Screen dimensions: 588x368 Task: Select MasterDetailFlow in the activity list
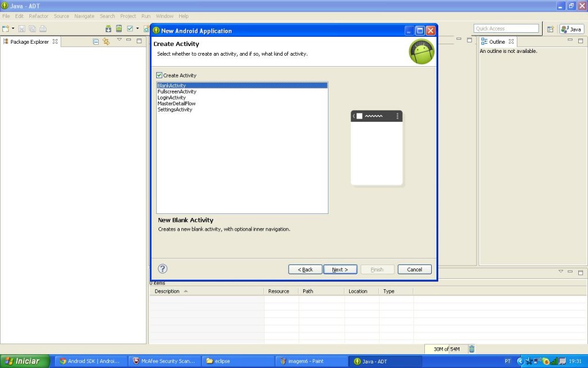click(x=242, y=103)
